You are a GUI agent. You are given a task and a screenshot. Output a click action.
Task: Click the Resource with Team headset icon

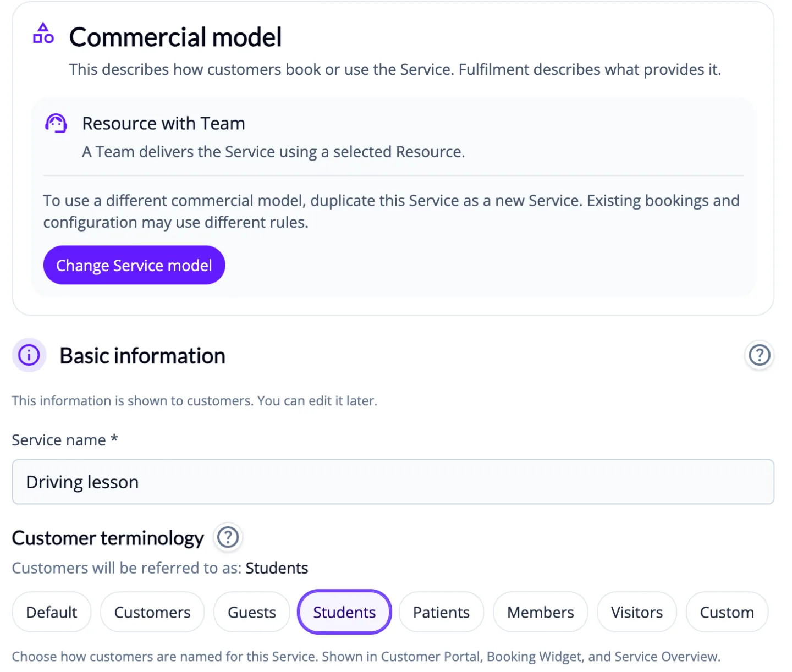(56, 123)
